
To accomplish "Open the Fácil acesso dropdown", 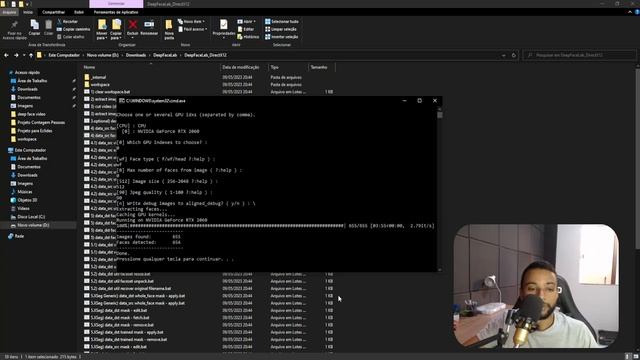I will coord(193,29).
